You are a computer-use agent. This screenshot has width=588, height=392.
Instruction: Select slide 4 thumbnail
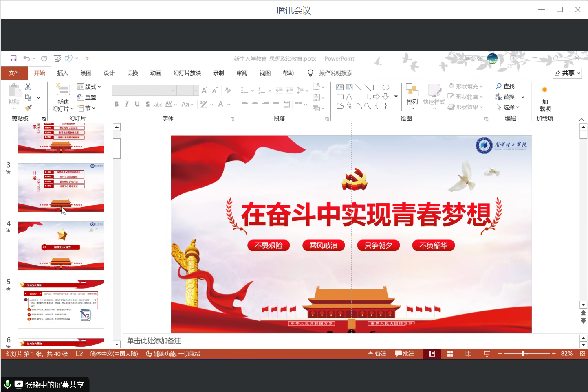[x=61, y=245]
